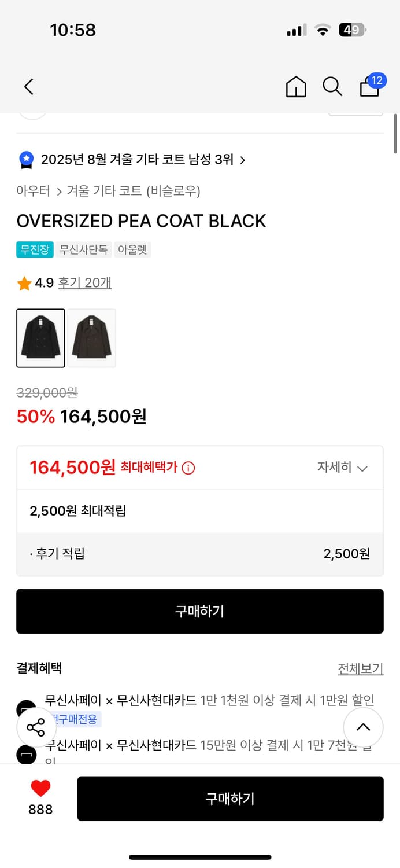Open the 아우터 category breadcrumb
This screenshot has height=868, width=400.
pyautogui.click(x=33, y=190)
